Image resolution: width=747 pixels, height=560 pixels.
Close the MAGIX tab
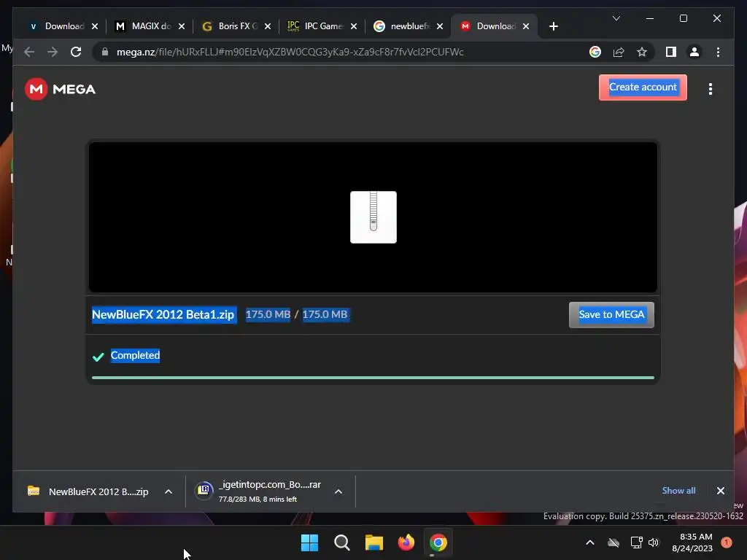coord(182,26)
